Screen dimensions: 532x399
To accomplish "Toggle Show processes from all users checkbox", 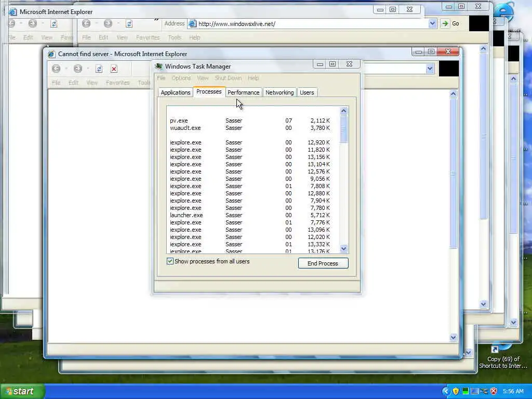I will (170, 261).
